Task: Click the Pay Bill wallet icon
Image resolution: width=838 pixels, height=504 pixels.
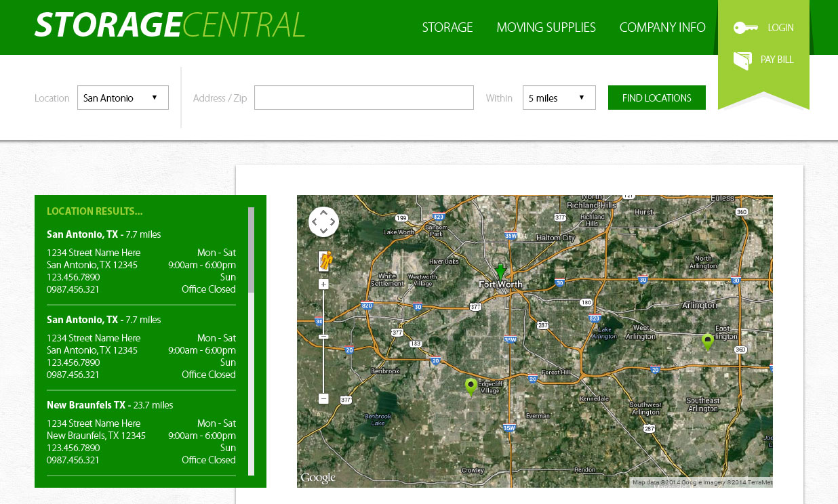Action: click(x=742, y=60)
